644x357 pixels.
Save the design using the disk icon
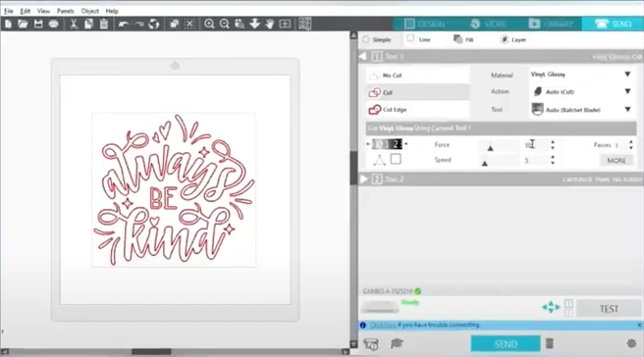coord(38,24)
